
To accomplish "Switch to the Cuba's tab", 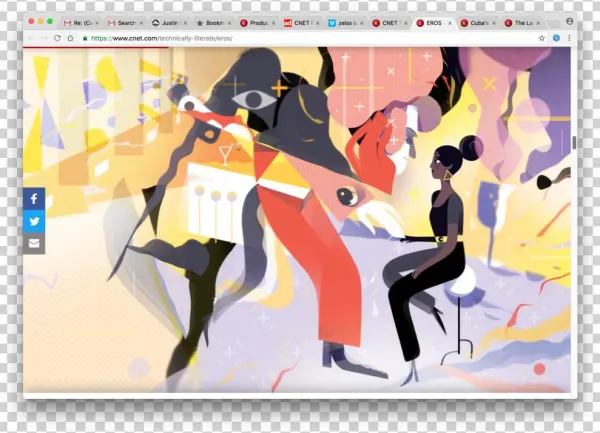I will pyautogui.click(x=478, y=21).
